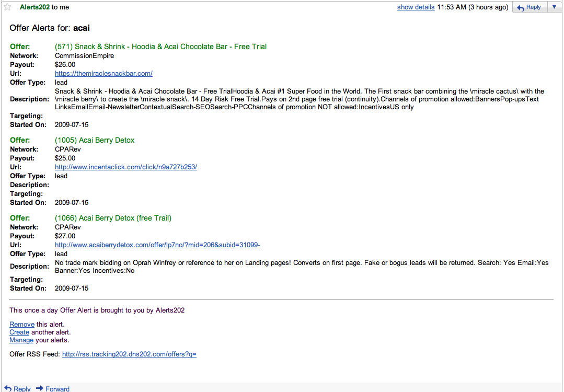Open the themiraclesnackbar.com URL
This screenshot has width=564, height=392.
tap(103, 73)
